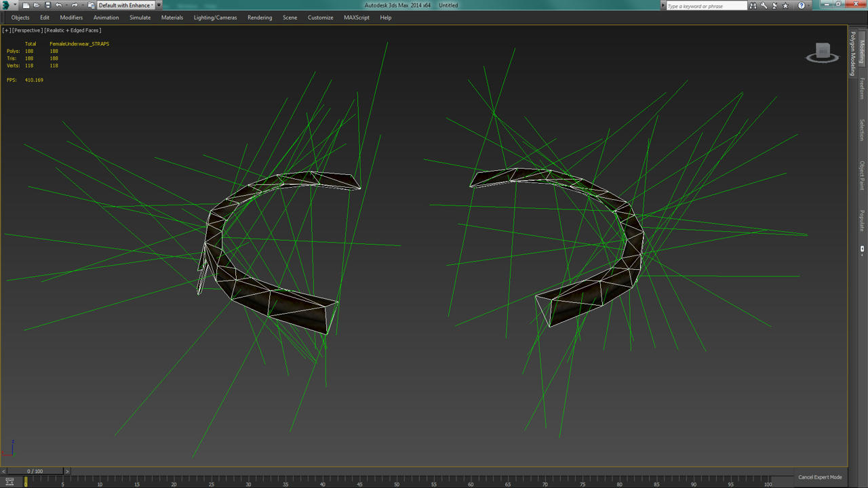Step time slider forward with right arrow
The image size is (868, 488).
66,471
